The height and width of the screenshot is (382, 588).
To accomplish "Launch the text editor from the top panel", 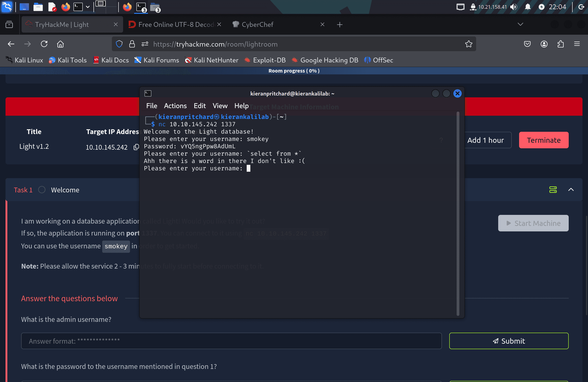I will pyautogui.click(x=52, y=7).
